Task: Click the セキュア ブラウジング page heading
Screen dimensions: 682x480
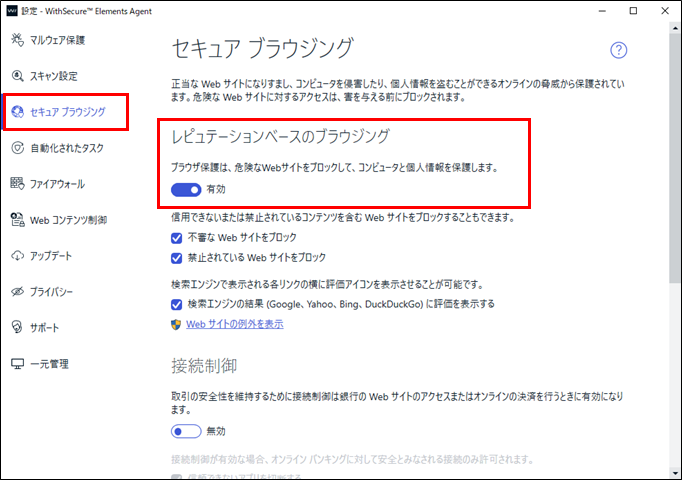Action: pyautogui.click(x=263, y=48)
